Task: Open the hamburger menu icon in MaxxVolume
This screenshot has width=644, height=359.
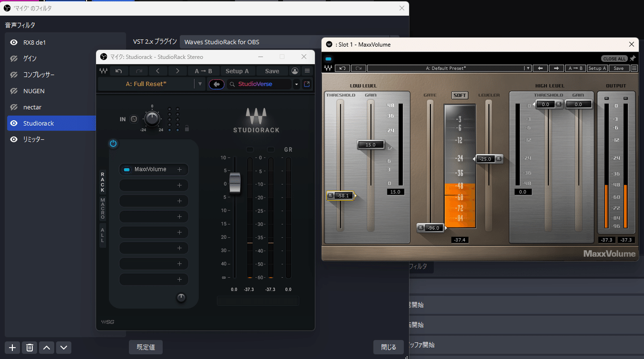Action: [x=634, y=68]
